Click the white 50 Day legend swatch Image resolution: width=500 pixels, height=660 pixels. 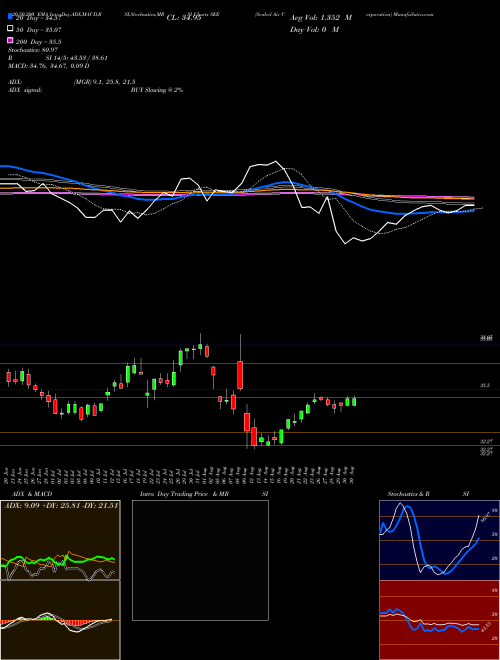click(x=10, y=29)
